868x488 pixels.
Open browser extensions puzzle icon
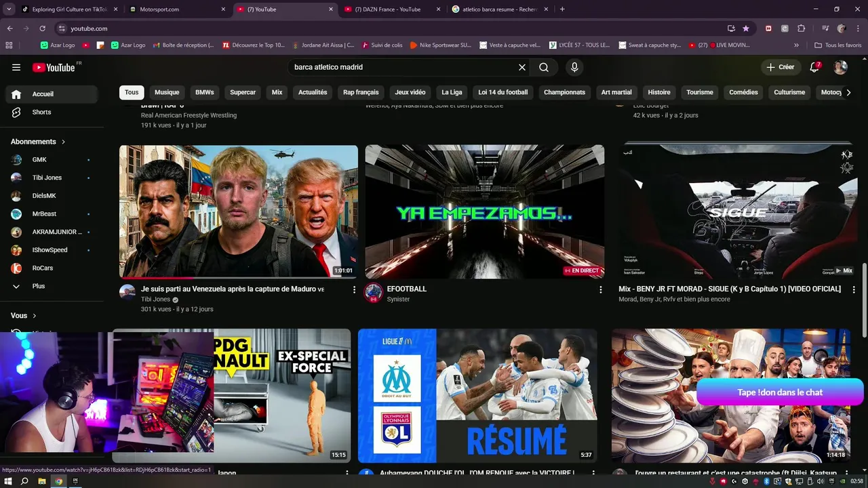[x=801, y=28]
